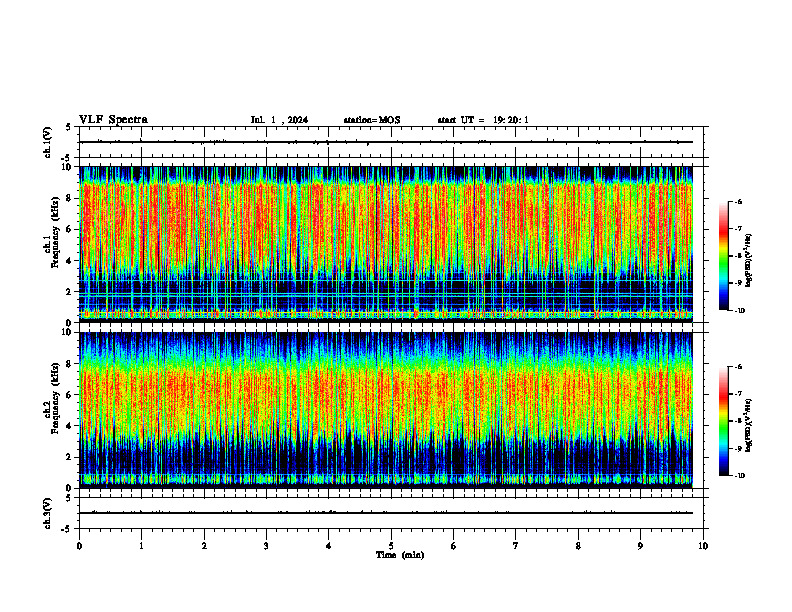Viewport: 792px width, 612px height.
Task: Click the "-5" tick on ch.3(V) axis
Action: pyautogui.click(x=67, y=529)
